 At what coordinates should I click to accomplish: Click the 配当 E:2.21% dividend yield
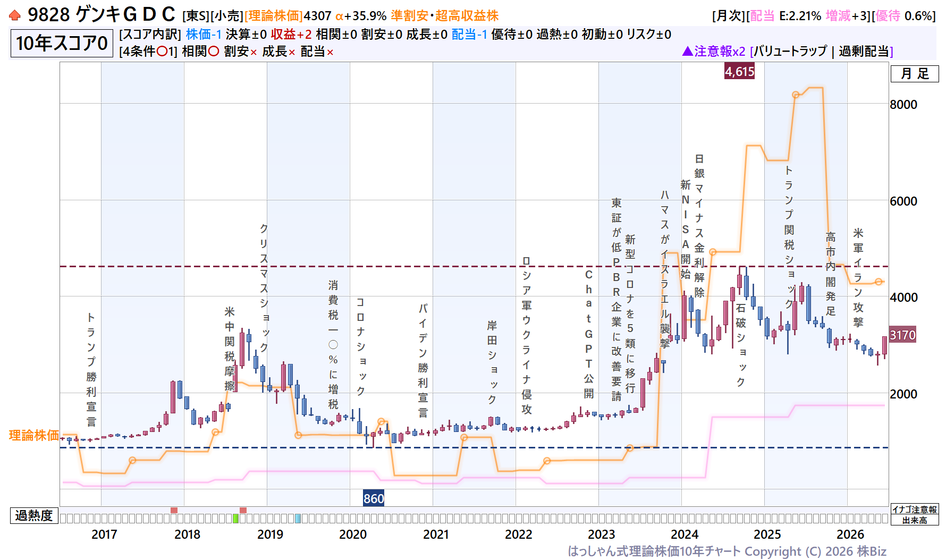(x=784, y=16)
